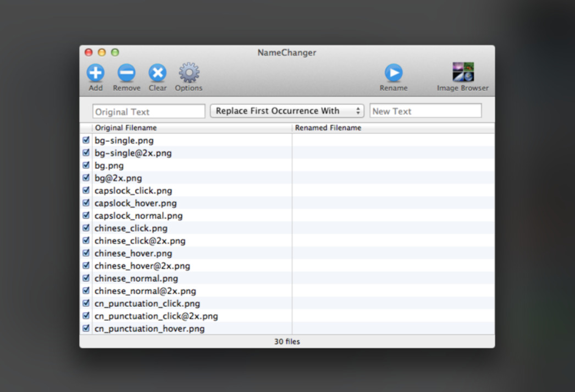Uncheck cn_punctuation_click.png checkbox
575x392 pixels.
86,303
